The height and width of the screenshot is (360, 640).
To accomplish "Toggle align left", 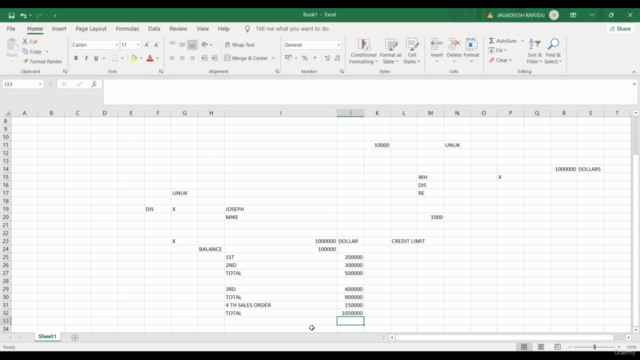I will (172, 58).
